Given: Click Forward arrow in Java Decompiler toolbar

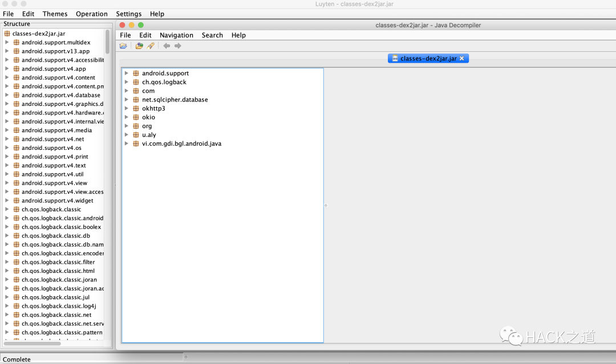Looking at the screenshot, I should point(177,46).
